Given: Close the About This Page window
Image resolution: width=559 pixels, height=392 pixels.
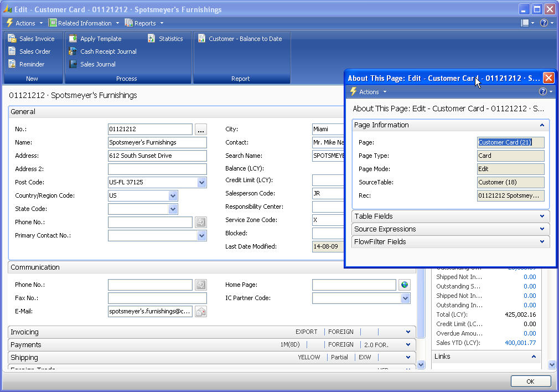Looking at the screenshot, I should (548, 78).
